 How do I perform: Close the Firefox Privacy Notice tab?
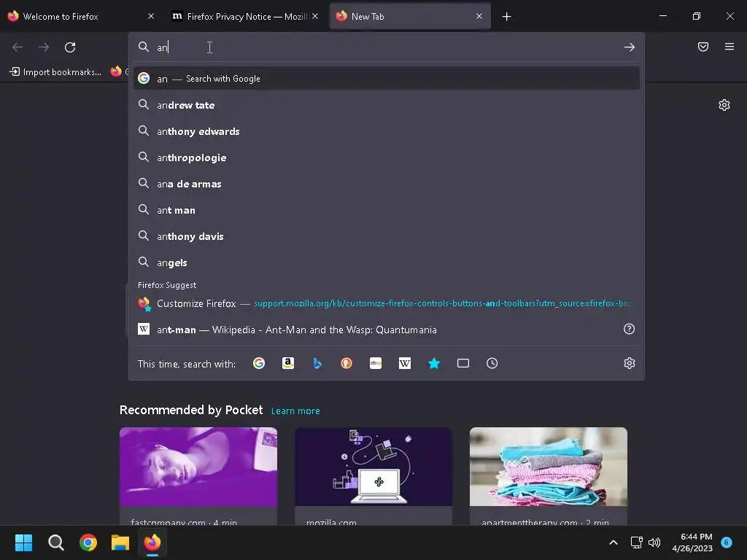[315, 16]
